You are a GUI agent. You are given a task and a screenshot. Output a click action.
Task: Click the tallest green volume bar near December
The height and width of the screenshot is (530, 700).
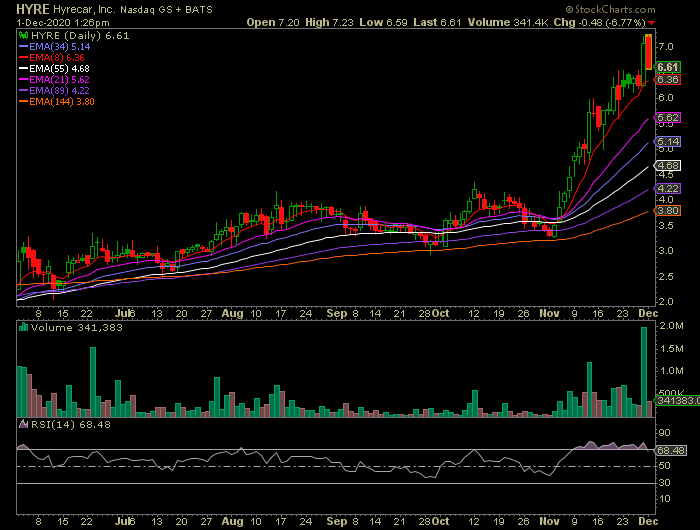pyautogui.click(x=644, y=372)
